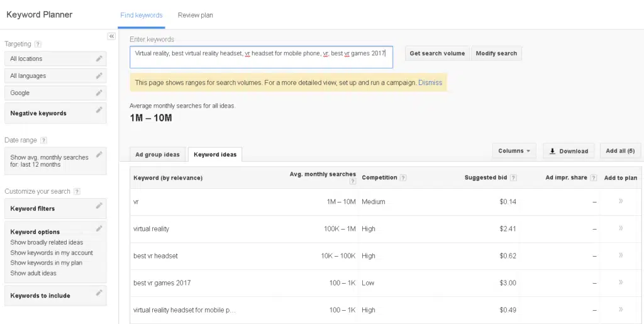Click pencil icon beside All languages

click(x=99, y=75)
